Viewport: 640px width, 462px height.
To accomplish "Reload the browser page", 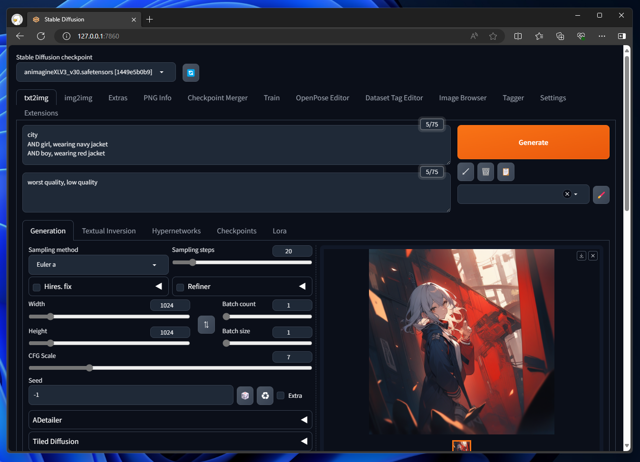I will [x=41, y=36].
